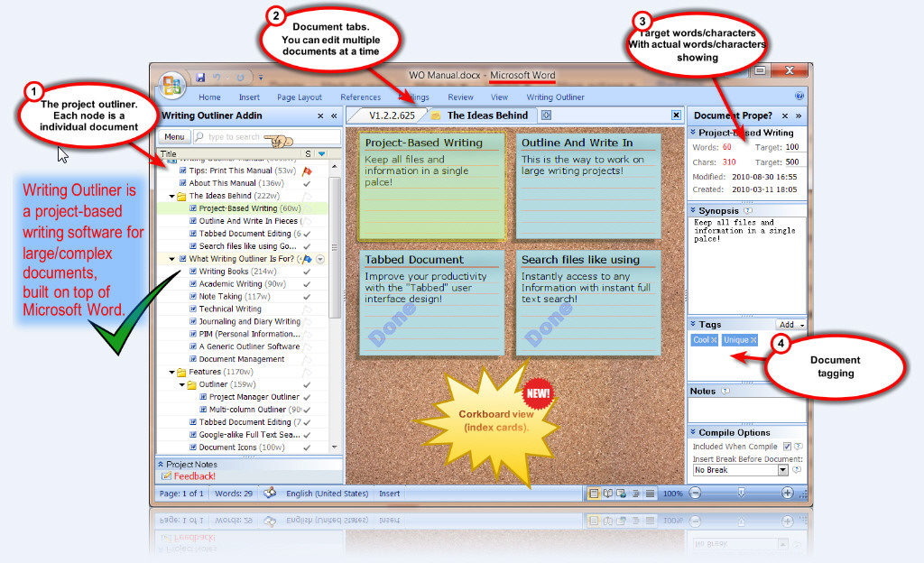Image resolution: width=924 pixels, height=563 pixels.
Task: Click the outliner search field
Action: pos(267,137)
